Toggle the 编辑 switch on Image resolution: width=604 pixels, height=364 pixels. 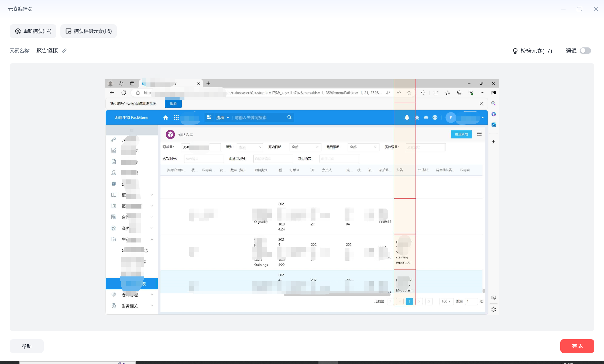[585, 51]
